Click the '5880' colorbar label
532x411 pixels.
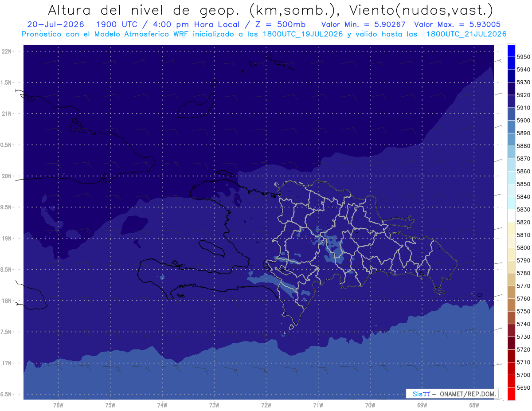[524, 146]
